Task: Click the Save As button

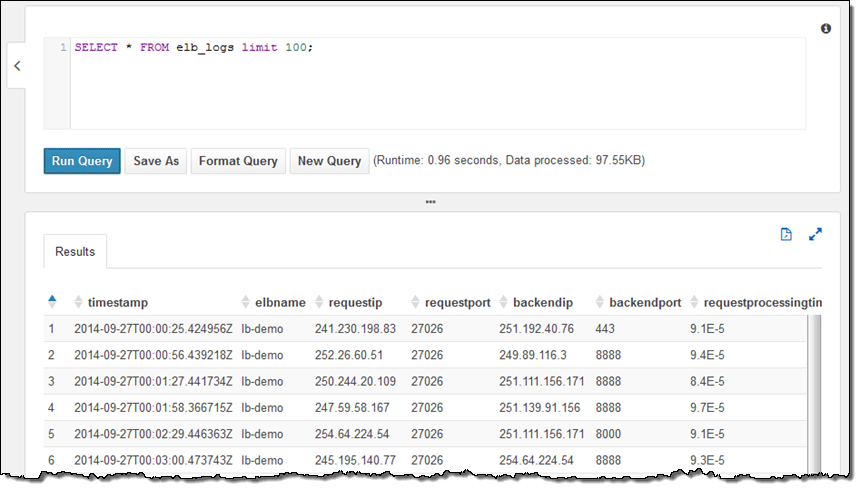Action: [156, 161]
